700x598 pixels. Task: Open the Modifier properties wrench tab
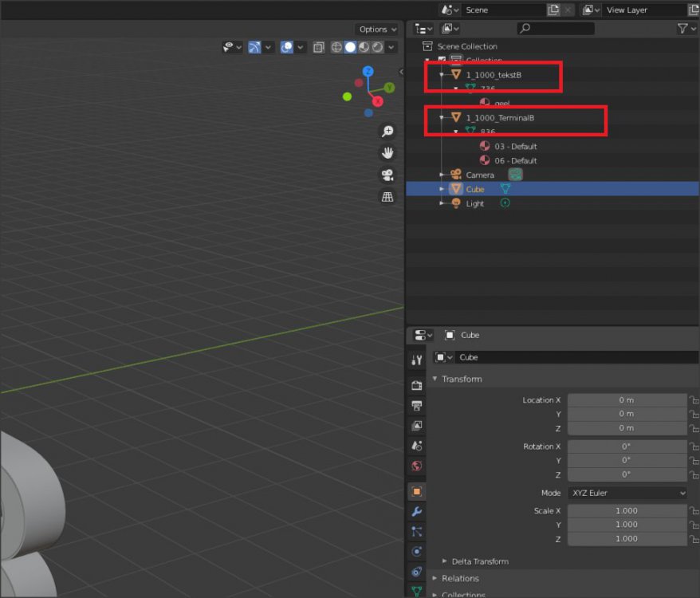[x=416, y=511]
